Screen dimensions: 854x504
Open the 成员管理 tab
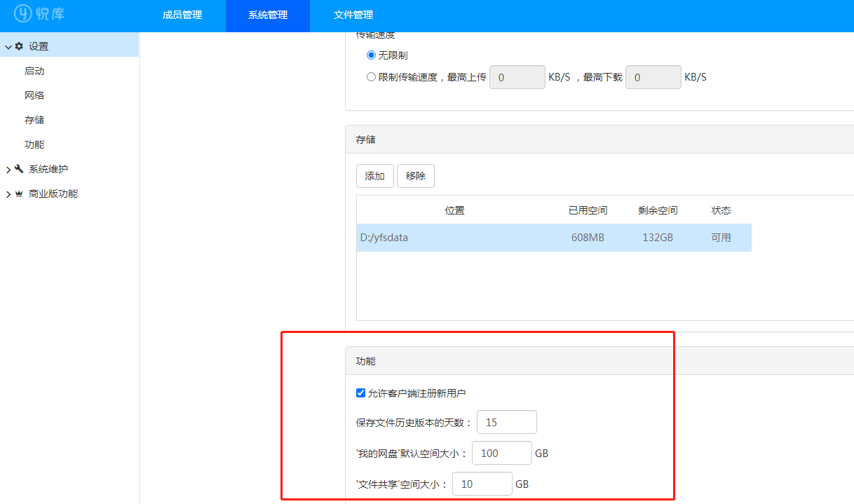pyautogui.click(x=182, y=15)
